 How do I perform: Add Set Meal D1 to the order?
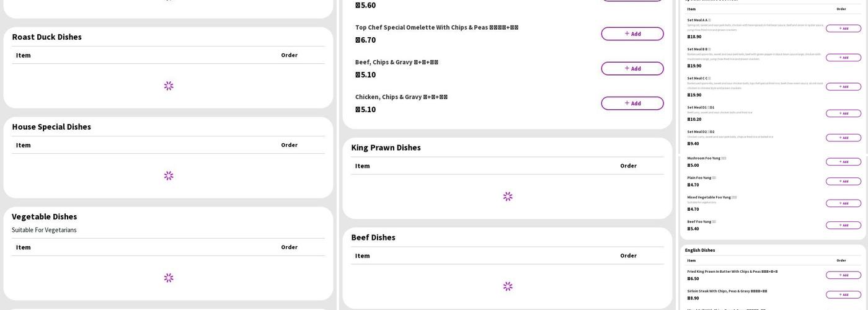tap(843, 113)
